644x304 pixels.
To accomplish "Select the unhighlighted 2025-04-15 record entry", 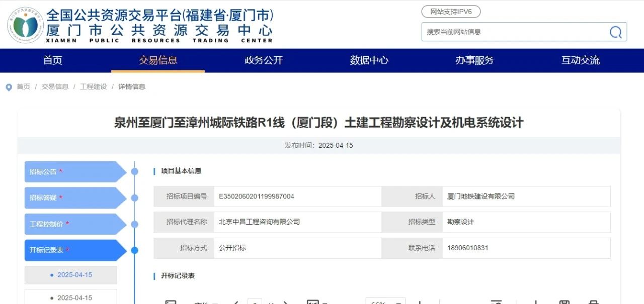I will pyautogui.click(x=71, y=297).
